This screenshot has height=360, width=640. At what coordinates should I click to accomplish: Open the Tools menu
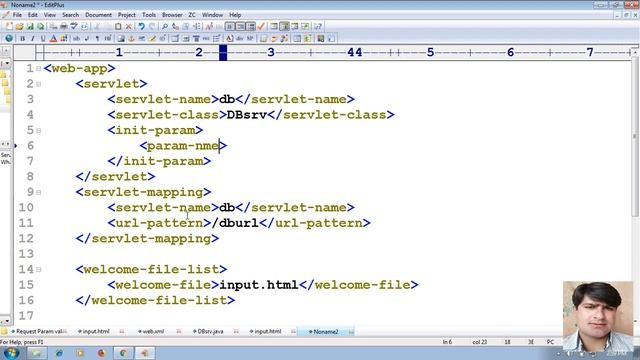149,15
